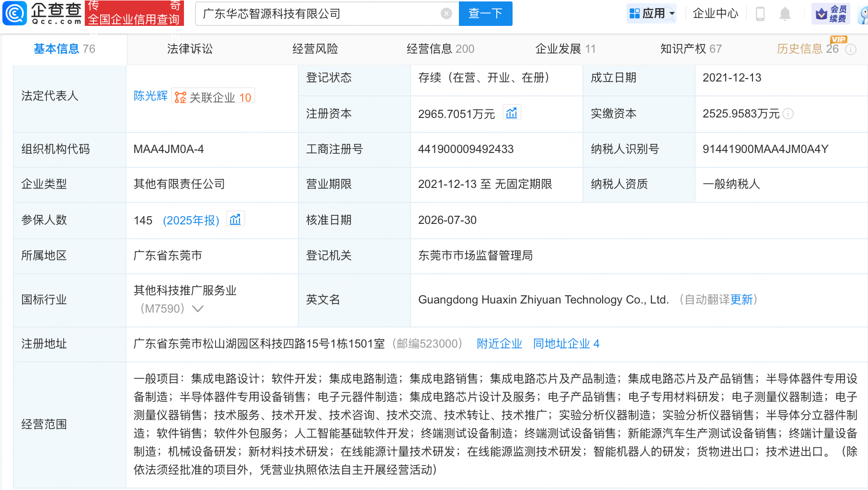Click 一般纳税人 taxpayer qualification
The width and height of the screenshot is (868, 490).
click(731, 184)
